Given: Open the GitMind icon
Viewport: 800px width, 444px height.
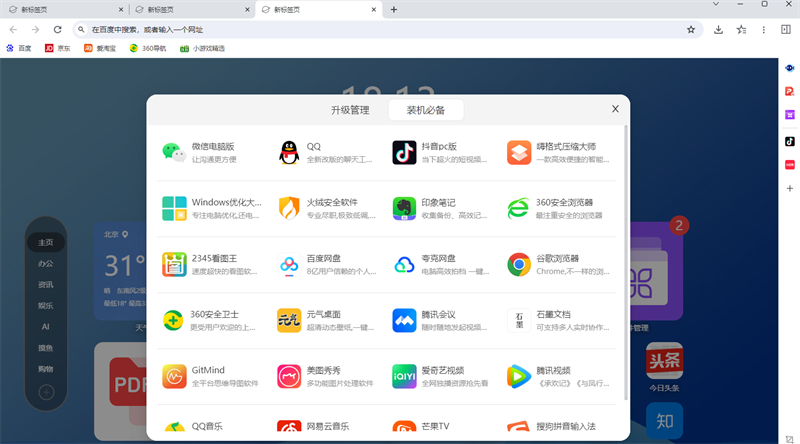Looking at the screenshot, I should (x=174, y=377).
